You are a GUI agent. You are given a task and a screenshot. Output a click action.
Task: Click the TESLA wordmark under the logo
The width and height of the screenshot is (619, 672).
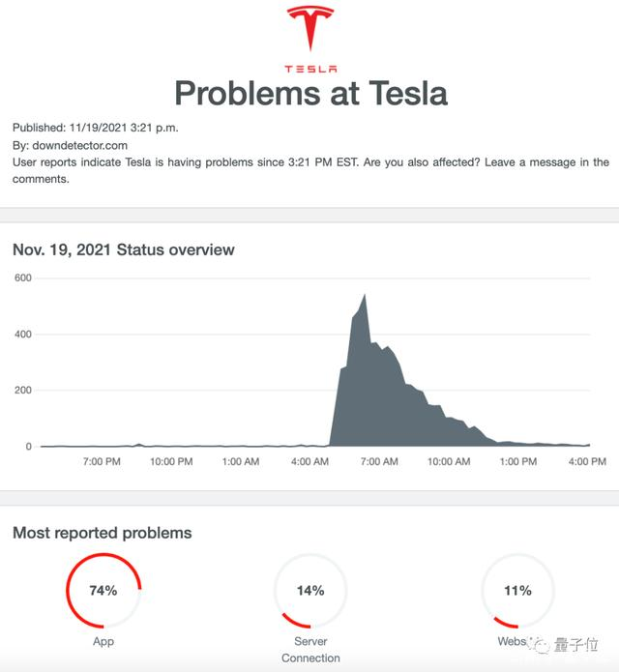tap(310, 69)
